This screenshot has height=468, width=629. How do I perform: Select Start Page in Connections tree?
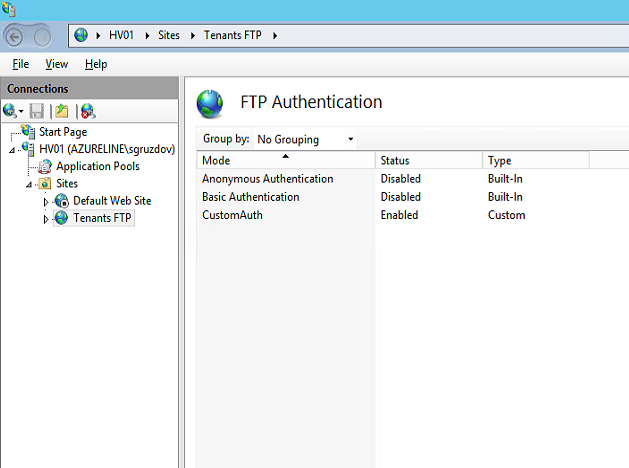tap(63, 132)
